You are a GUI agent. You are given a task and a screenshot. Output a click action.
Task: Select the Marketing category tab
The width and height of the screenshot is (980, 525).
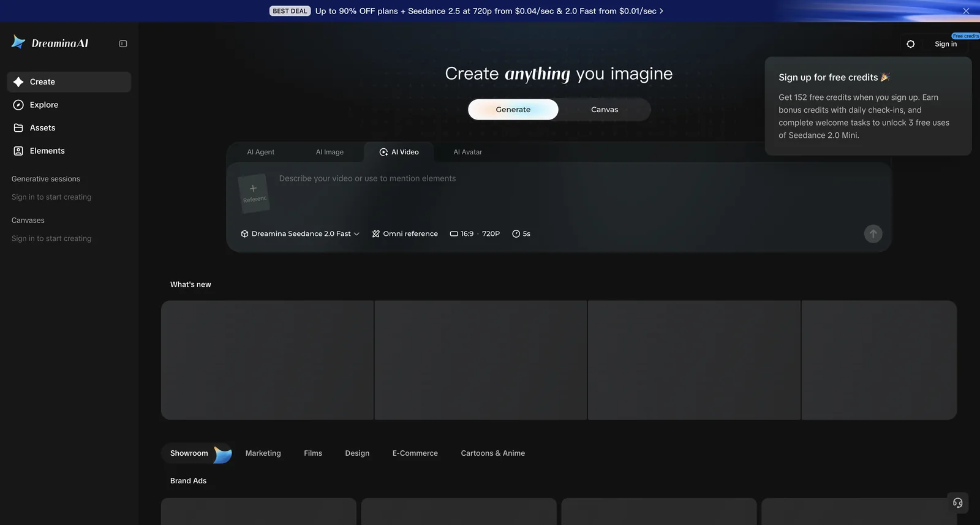click(263, 453)
